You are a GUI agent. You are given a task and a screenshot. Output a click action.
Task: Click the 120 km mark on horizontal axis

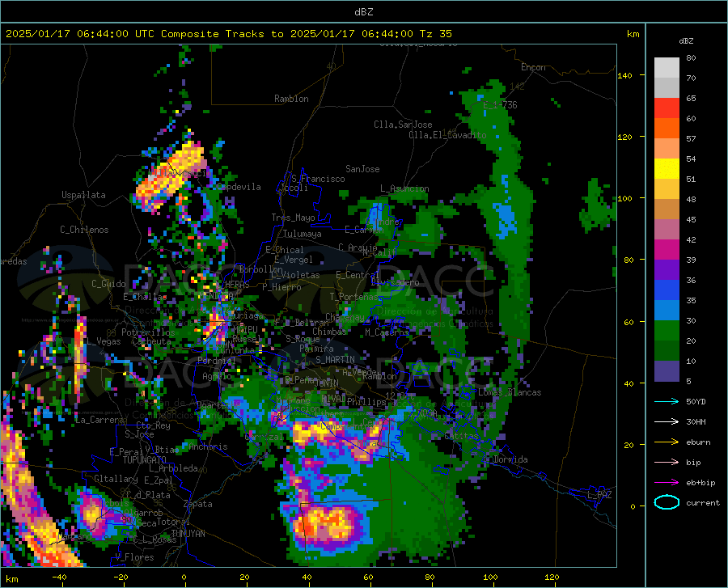552,577
